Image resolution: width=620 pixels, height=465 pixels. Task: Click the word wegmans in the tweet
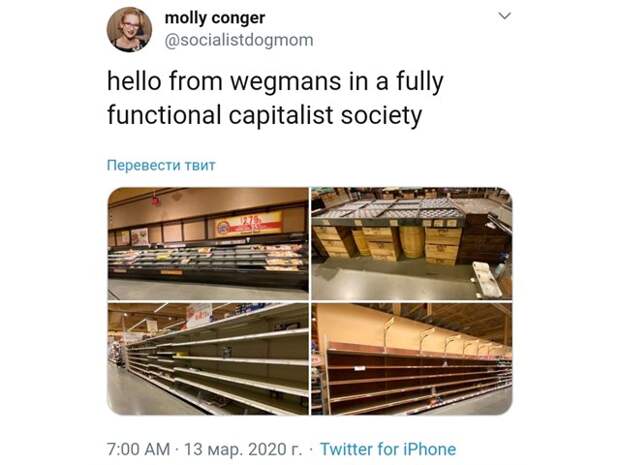[x=285, y=81]
